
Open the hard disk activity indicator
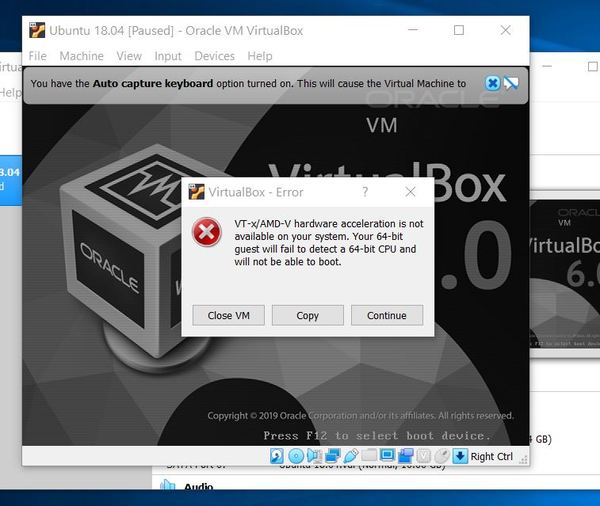pos(277,456)
